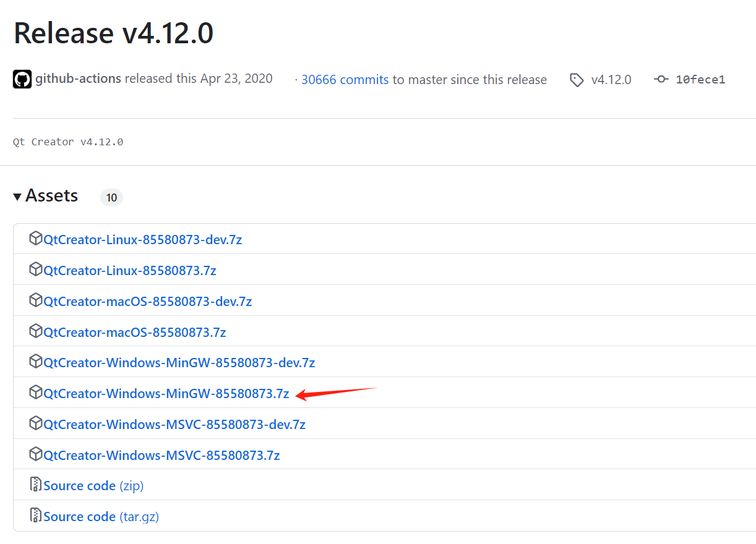Download QtCreator-Windows-MSVC-85580873.7z
The height and width of the screenshot is (544, 756).
(161, 455)
